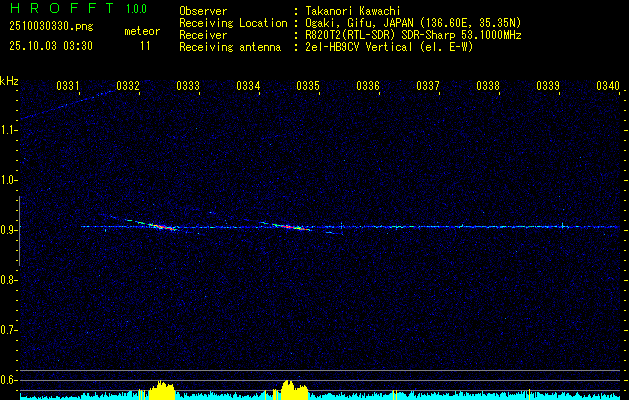
Task: Click the meteor count 11
Action: tap(145, 46)
